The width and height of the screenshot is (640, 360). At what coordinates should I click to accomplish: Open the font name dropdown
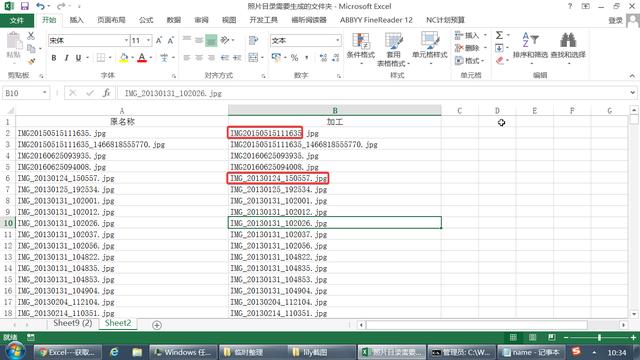point(126,40)
